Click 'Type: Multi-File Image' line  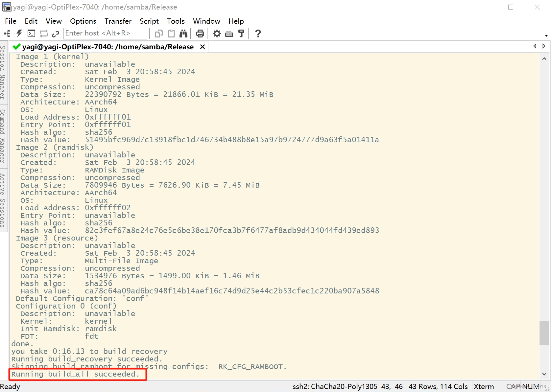[x=89, y=261]
